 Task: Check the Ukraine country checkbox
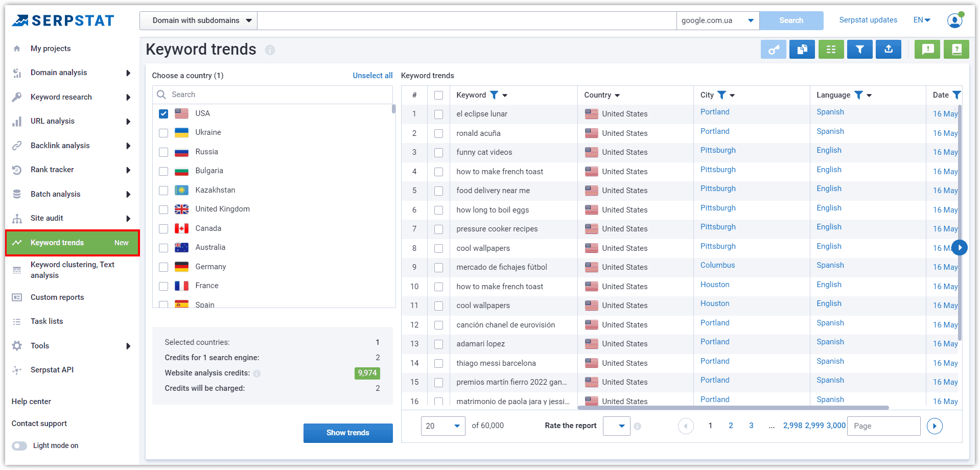[x=164, y=133]
